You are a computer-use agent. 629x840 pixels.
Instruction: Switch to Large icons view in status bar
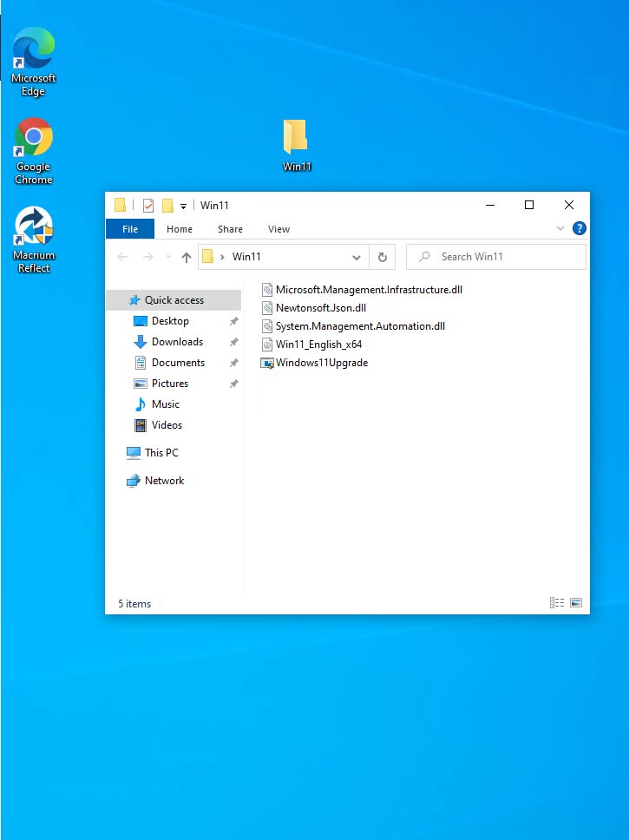pyautogui.click(x=576, y=603)
